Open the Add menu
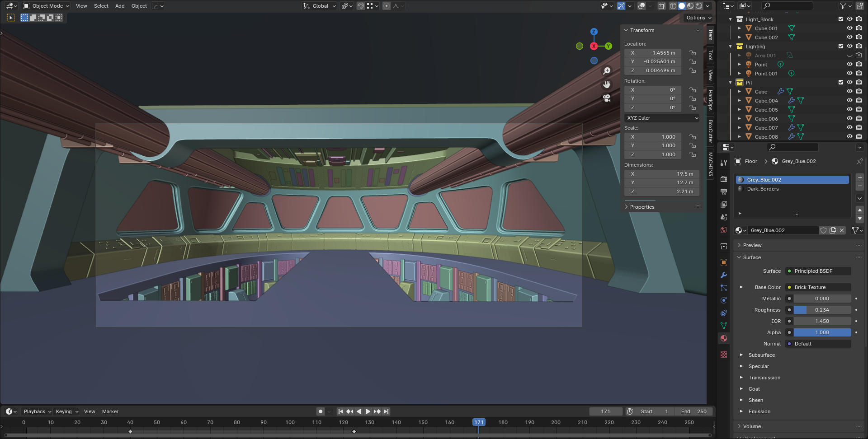This screenshot has width=868, height=439. pos(120,6)
